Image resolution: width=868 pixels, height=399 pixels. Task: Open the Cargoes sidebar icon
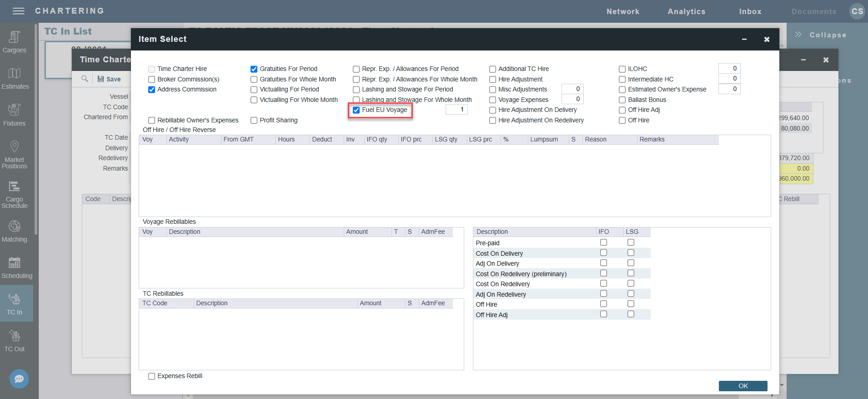pyautogui.click(x=15, y=42)
